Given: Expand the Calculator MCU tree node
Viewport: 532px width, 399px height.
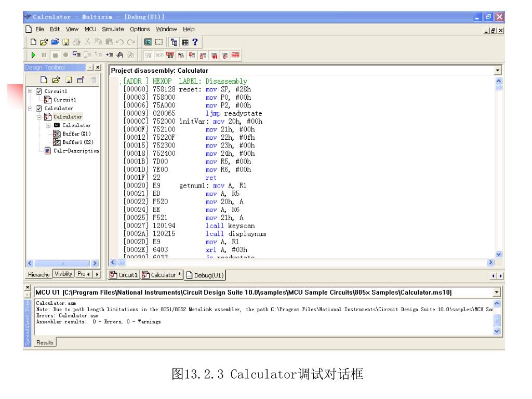Looking at the screenshot, I should point(48,126).
